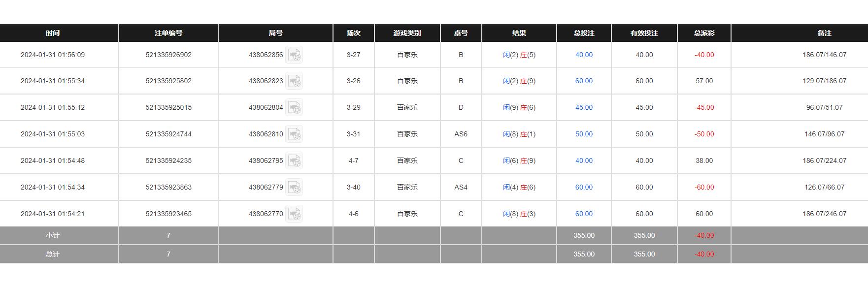Click blue total bet 45.00 for table D
Screen dimensions: 868x288
[584, 107]
